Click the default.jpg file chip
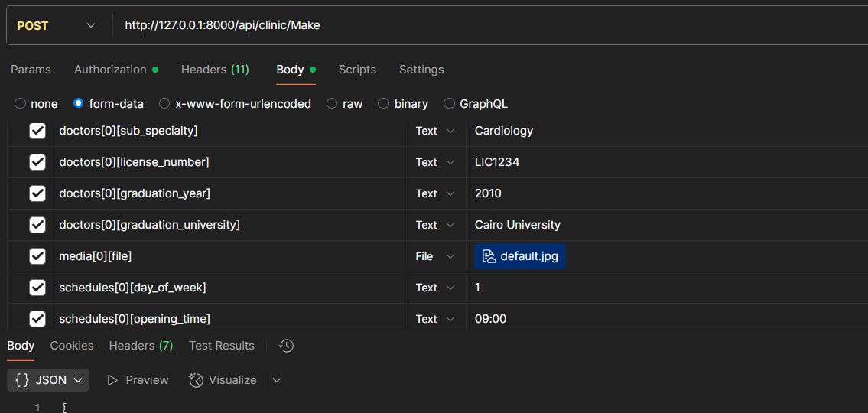Viewport: 868px width, 413px height. click(x=520, y=256)
